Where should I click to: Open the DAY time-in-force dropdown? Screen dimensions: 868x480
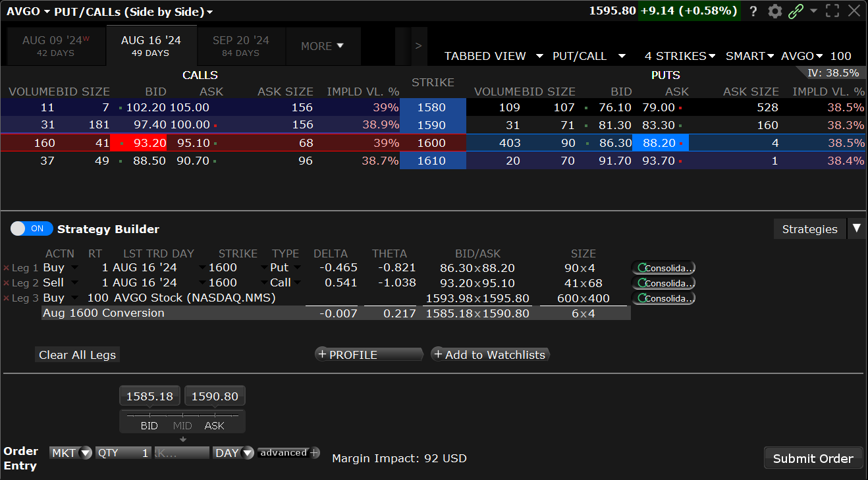tap(234, 453)
